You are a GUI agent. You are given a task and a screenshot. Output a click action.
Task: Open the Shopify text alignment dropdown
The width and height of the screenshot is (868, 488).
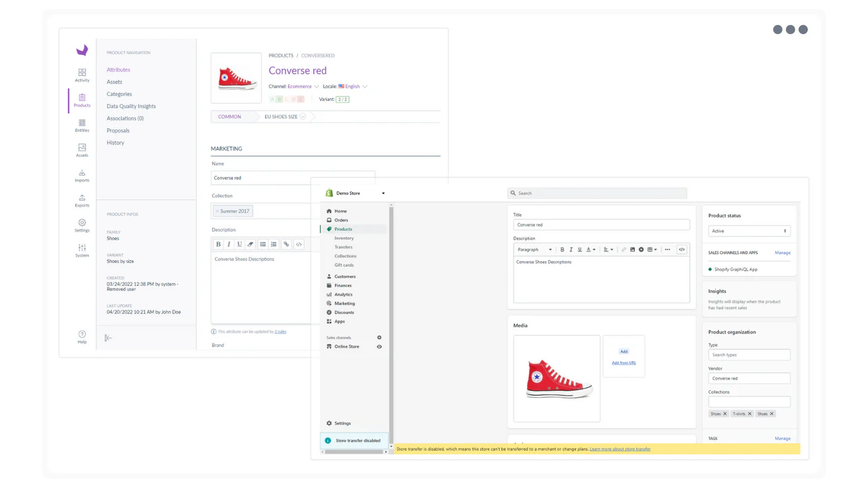pos(608,249)
